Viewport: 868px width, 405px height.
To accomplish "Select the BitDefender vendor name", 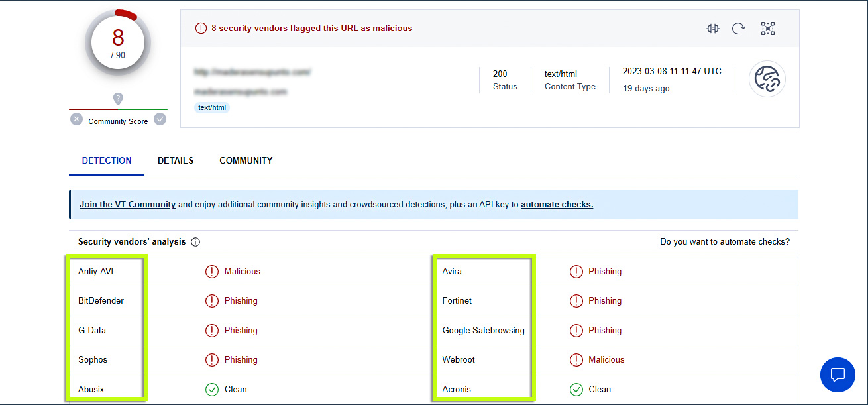I will coord(101,300).
